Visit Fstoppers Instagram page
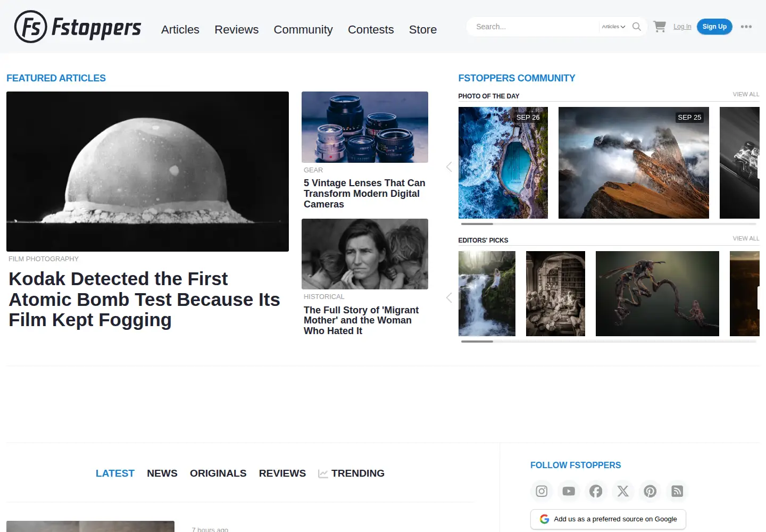766x532 pixels. coord(542,491)
